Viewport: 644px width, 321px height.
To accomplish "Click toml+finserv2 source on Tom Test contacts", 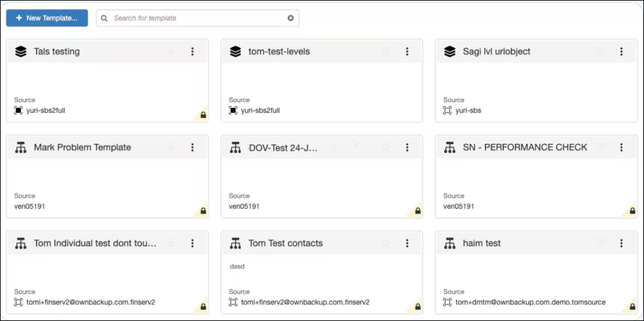I will pyautogui.click(x=305, y=302).
